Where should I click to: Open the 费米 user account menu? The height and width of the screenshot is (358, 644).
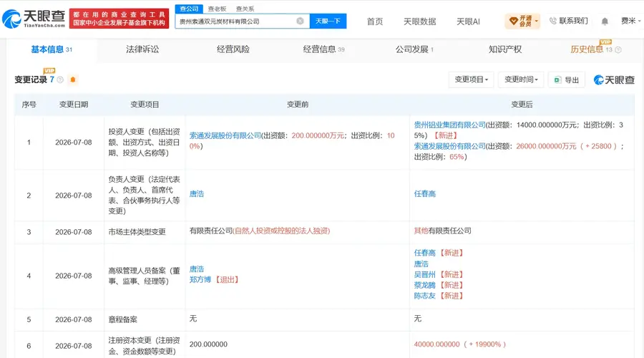tap(630, 21)
